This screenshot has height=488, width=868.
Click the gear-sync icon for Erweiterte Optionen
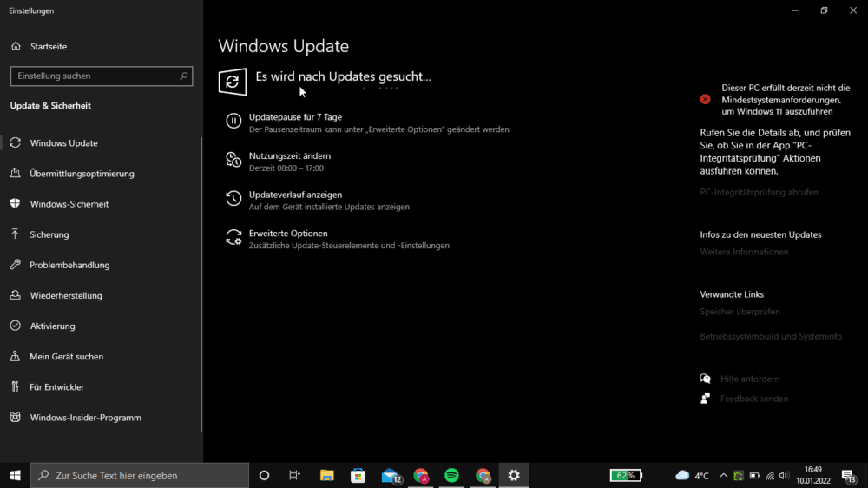point(233,237)
